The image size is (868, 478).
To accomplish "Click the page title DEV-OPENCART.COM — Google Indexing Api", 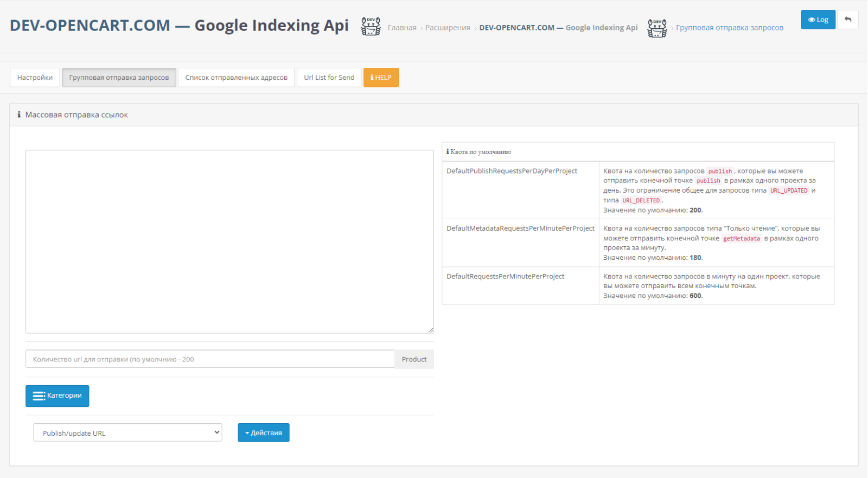I will click(179, 26).
